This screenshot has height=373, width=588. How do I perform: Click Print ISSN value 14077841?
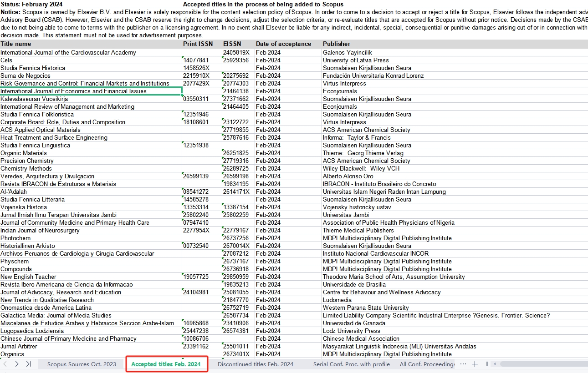point(202,60)
